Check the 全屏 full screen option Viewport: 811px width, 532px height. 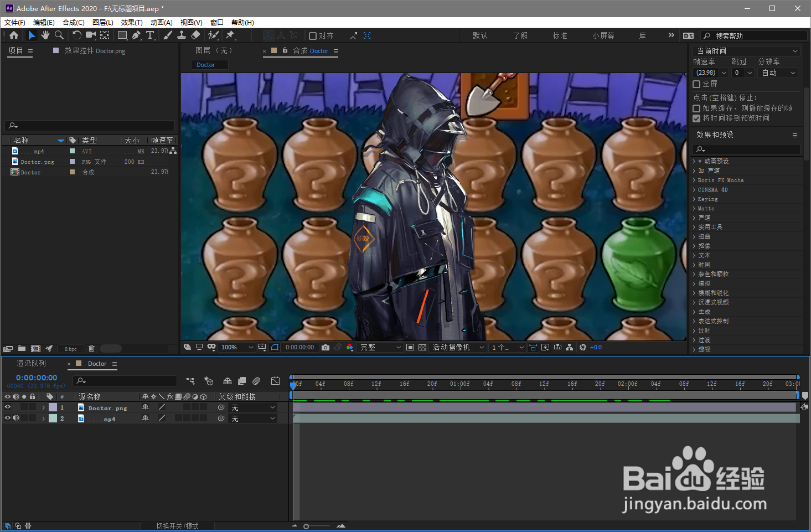pos(696,84)
